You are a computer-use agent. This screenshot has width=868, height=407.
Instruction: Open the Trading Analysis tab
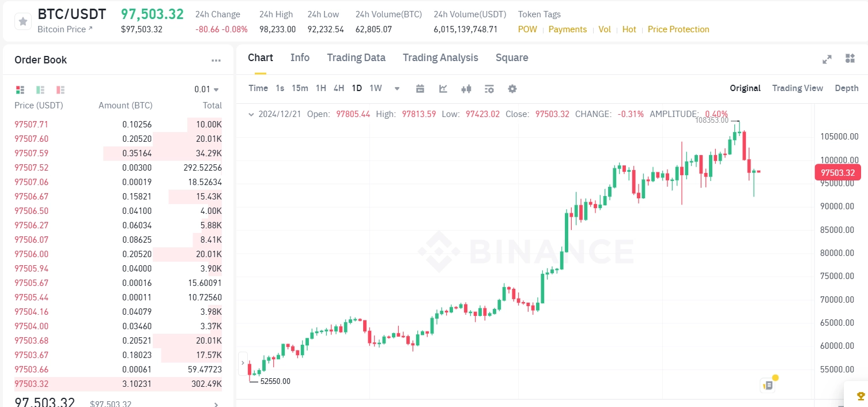coord(440,58)
